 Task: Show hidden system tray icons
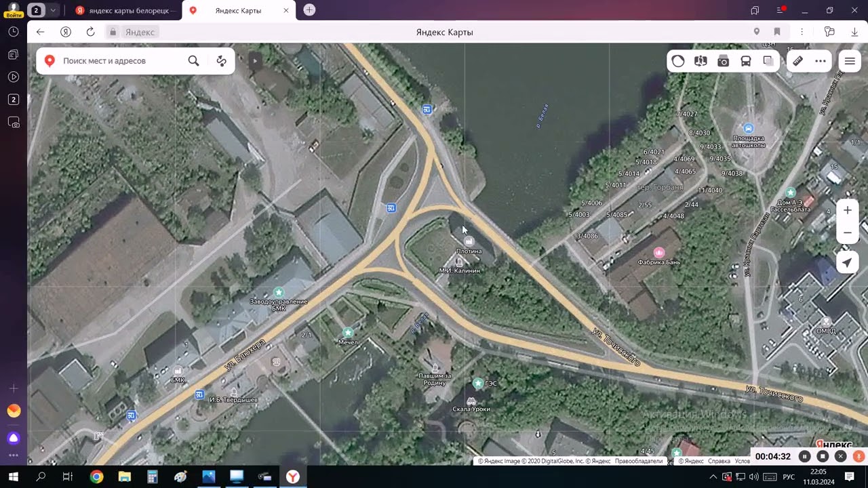pyautogui.click(x=713, y=477)
